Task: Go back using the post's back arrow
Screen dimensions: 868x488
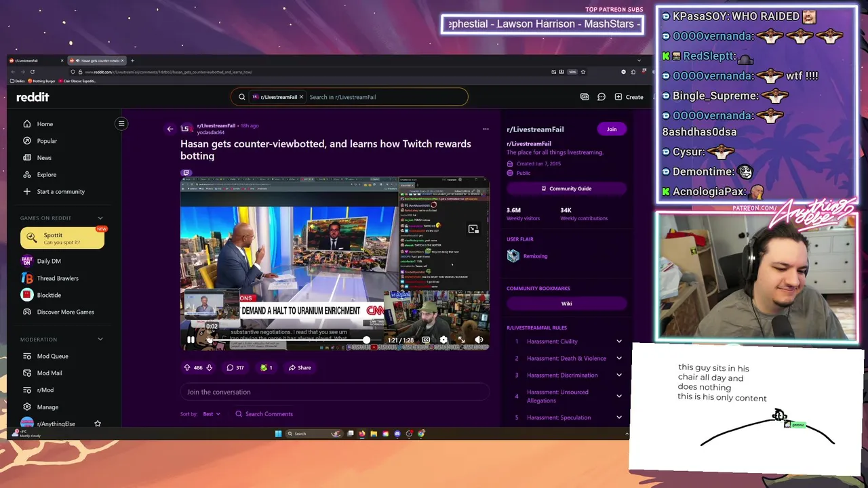Action: tap(170, 129)
